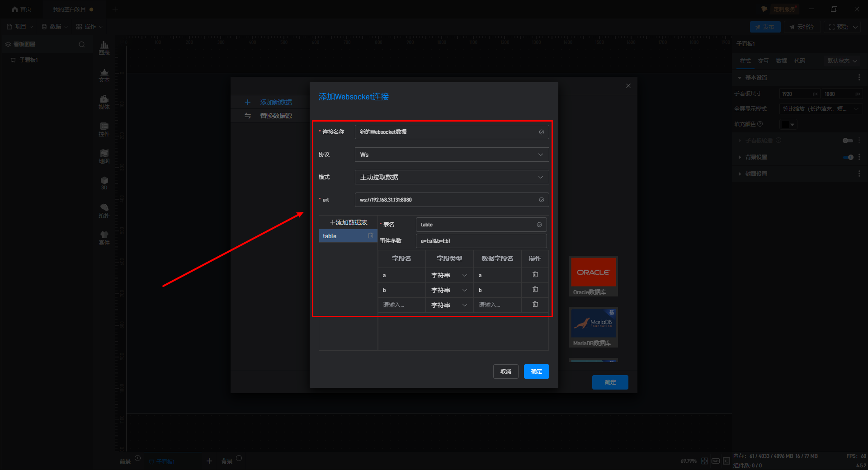Open the 默认状态 state dropdown
This screenshot has height=470, width=868.
pyautogui.click(x=842, y=61)
